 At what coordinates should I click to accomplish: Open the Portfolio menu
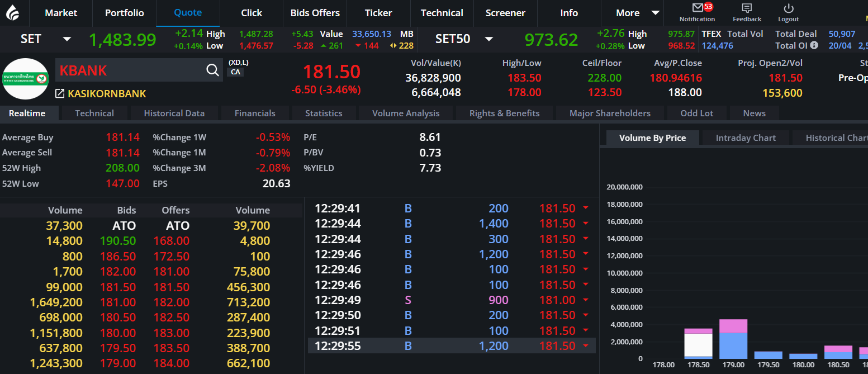124,13
